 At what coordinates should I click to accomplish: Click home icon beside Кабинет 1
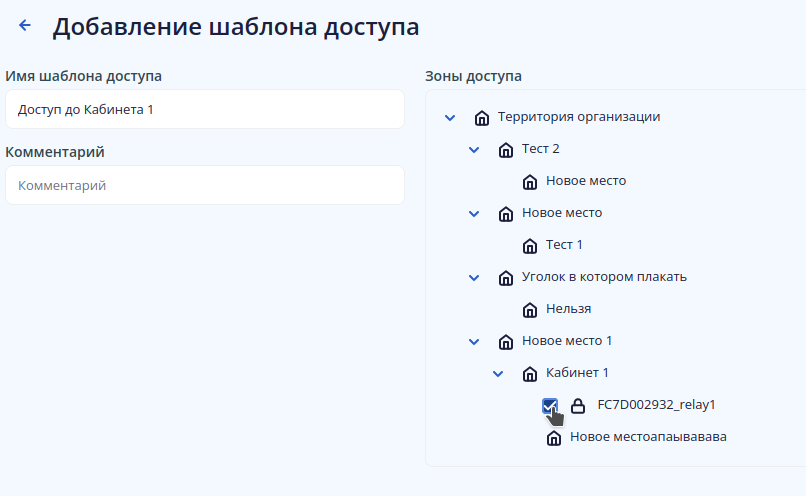click(x=530, y=374)
